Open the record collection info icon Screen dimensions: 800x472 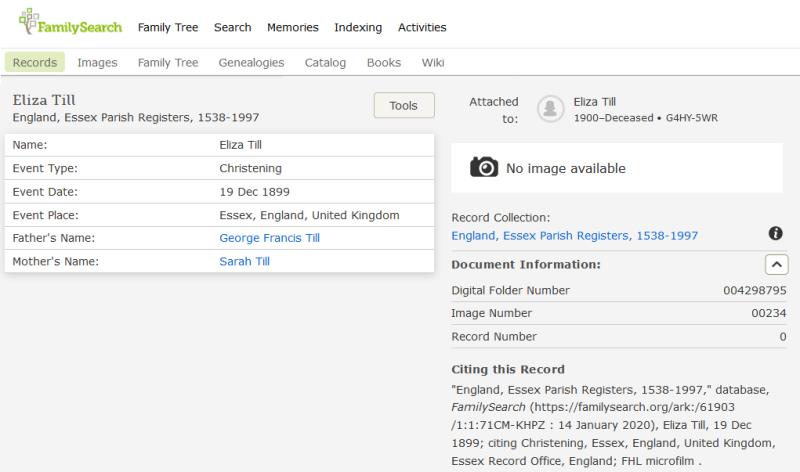click(x=775, y=233)
